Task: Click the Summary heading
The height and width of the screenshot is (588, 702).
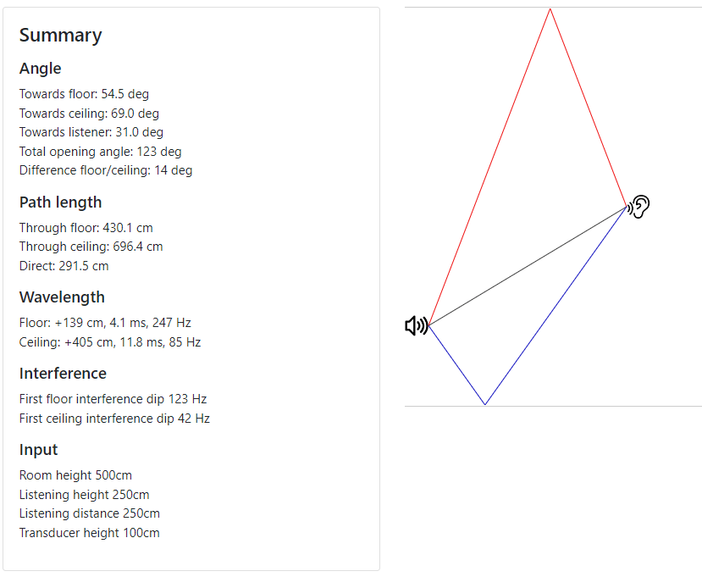Action: 60,36
